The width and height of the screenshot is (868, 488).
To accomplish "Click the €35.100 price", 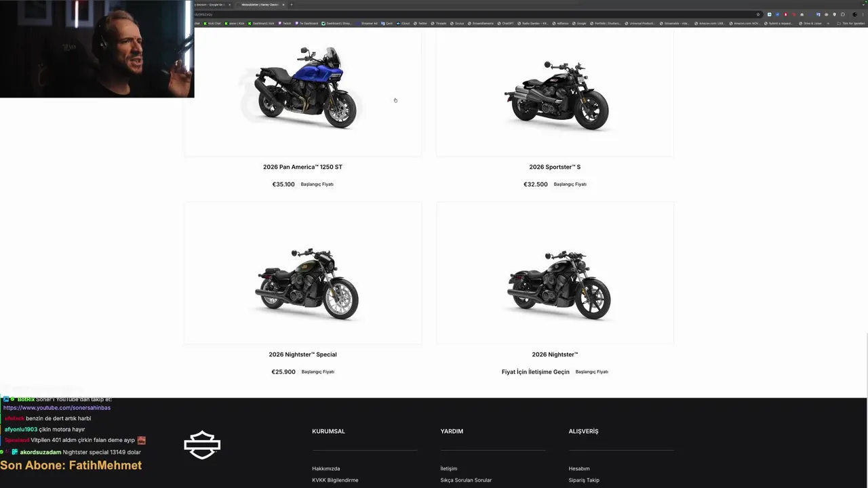I will 283,184.
